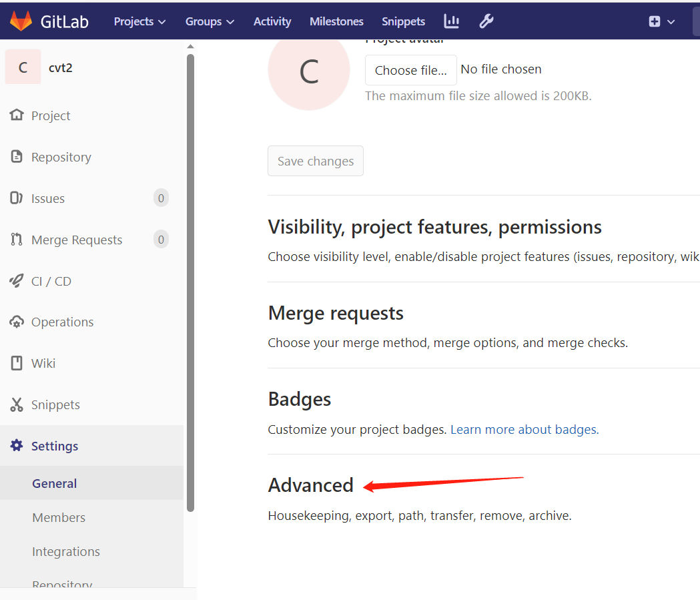Open the Admin Area wrench icon
This screenshot has height=600, width=700.
(486, 21)
